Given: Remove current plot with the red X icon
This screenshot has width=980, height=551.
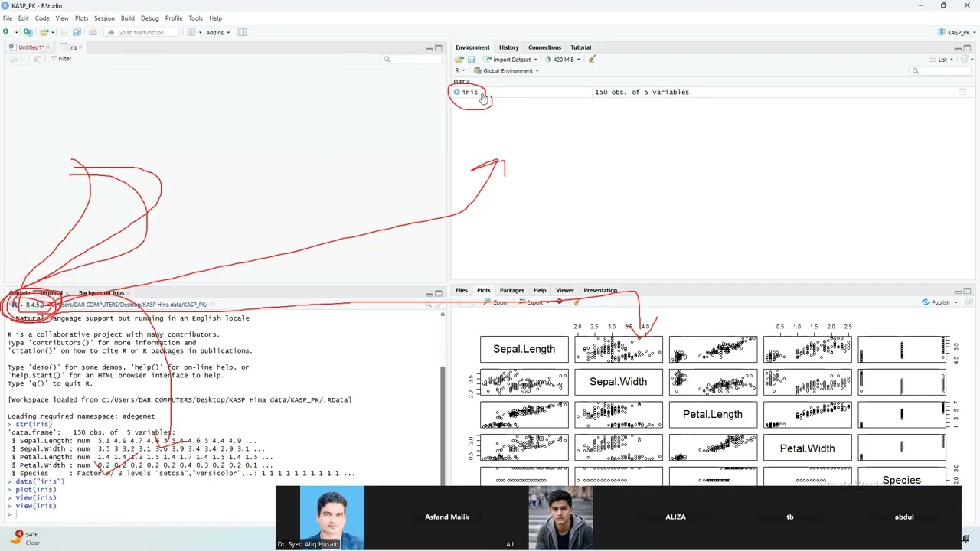Looking at the screenshot, I should coord(560,302).
